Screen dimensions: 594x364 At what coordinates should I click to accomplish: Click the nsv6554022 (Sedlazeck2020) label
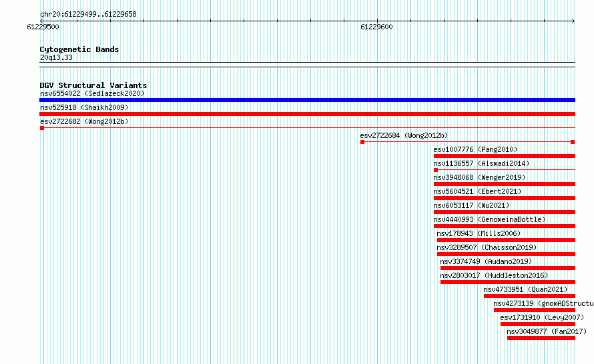(x=92, y=93)
